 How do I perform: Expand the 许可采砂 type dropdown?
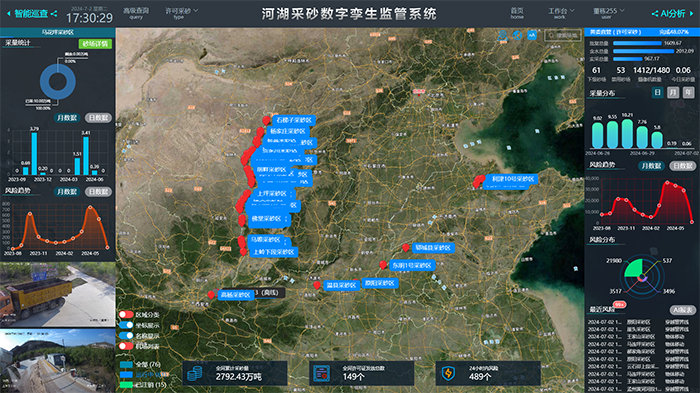[181, 13]
